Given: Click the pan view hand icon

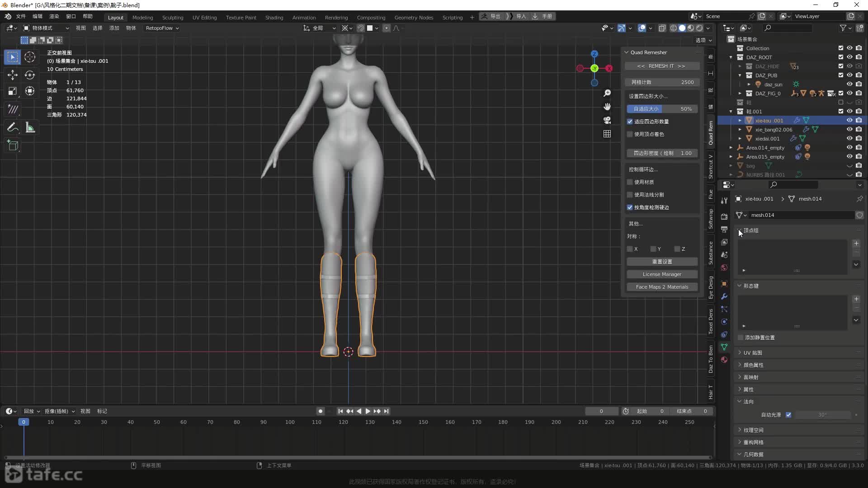Looking at the screenshot, I should click(607, 107).
